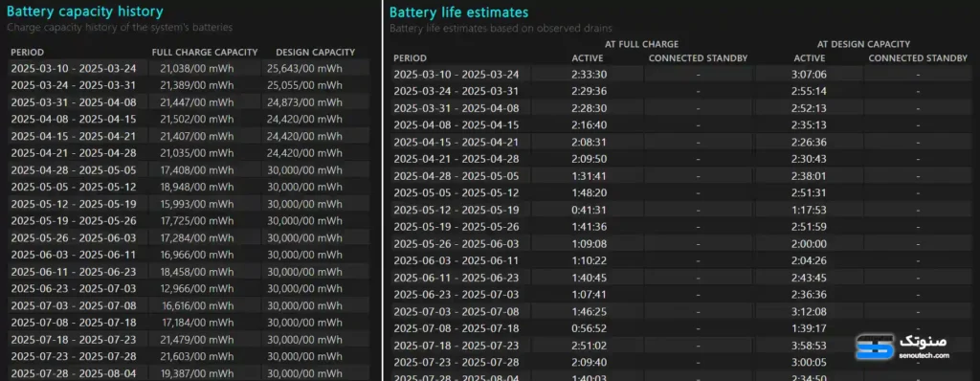
Task: Select the 21,038/00 mWh full charge value
Action: pyautogui.click(x=197, y=68)
